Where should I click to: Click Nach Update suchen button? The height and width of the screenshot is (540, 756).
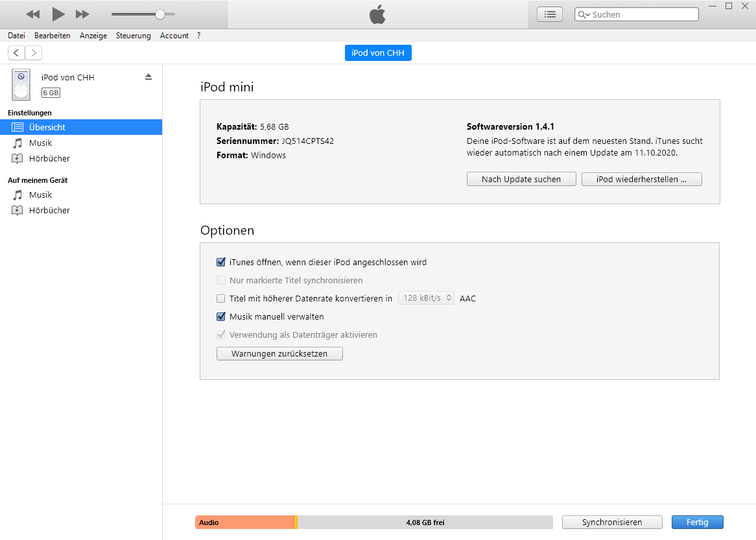coord(521,180)
